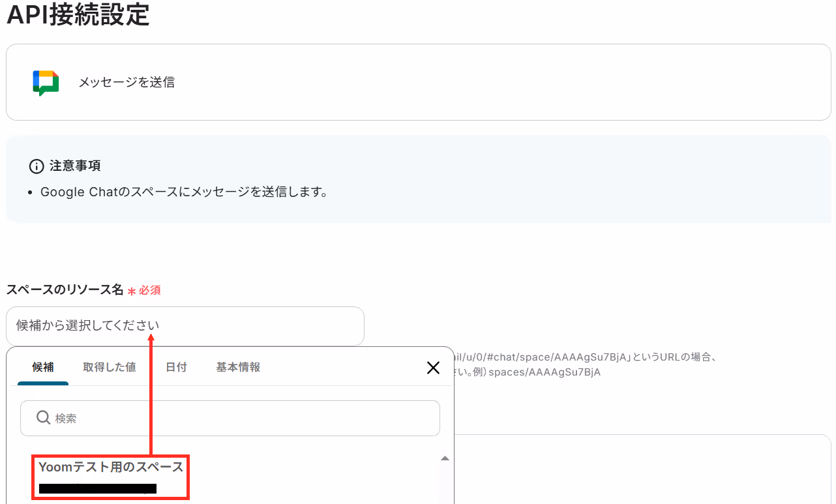Switch to the 取得した値 tab
Screen dimensions: 836x504
click(110, 368)
